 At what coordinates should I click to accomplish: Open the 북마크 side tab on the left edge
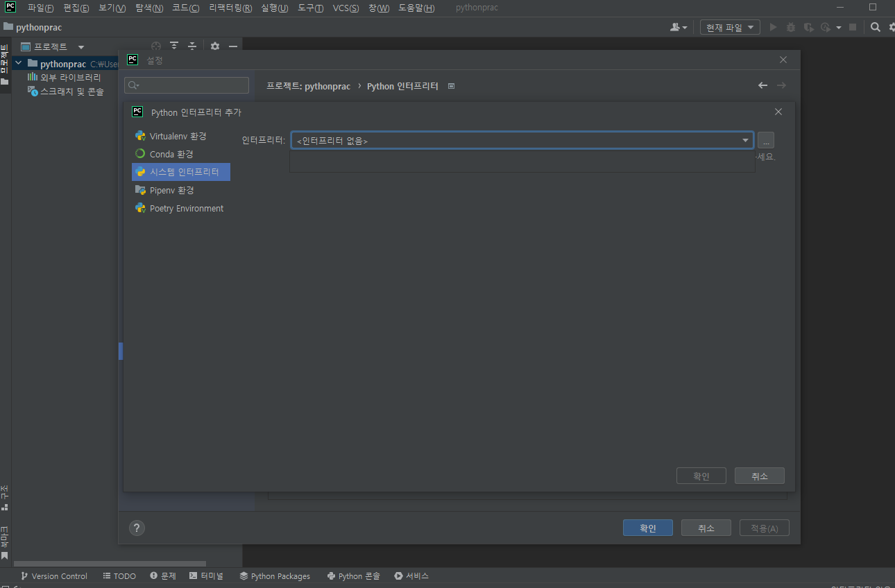(5, 543)
